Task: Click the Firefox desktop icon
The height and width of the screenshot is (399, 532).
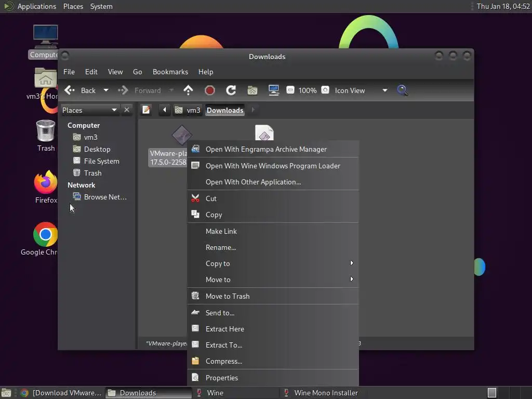Action: pos(46,182)
